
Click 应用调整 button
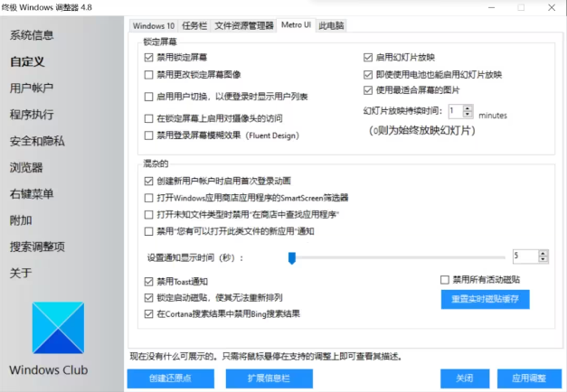pyautogui.click(x=529, y=378)
